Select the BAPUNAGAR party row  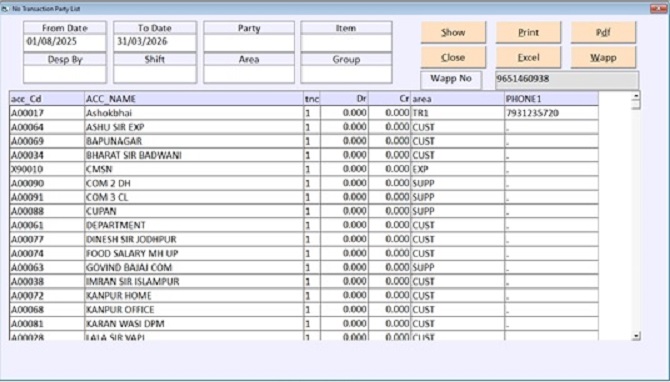(304, 141)
